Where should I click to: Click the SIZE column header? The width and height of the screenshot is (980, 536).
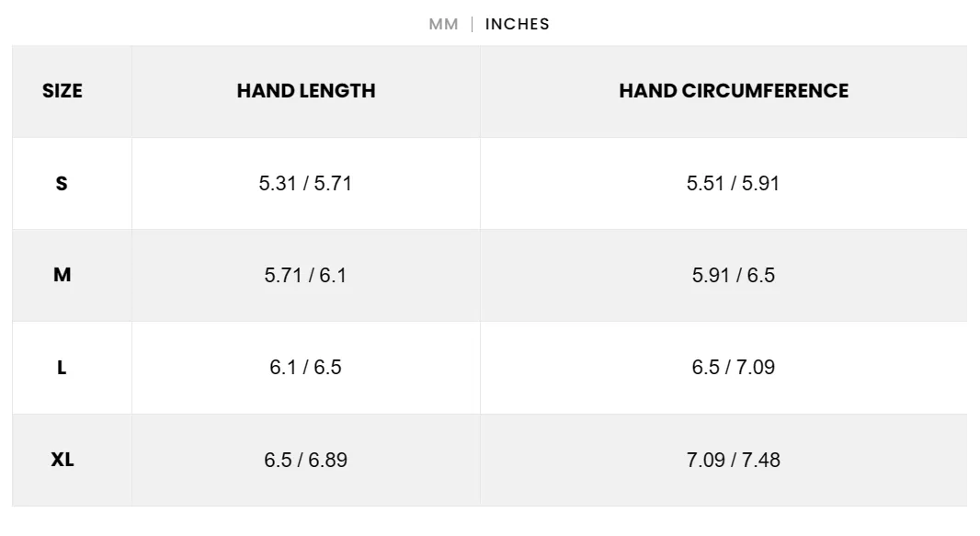62,91
